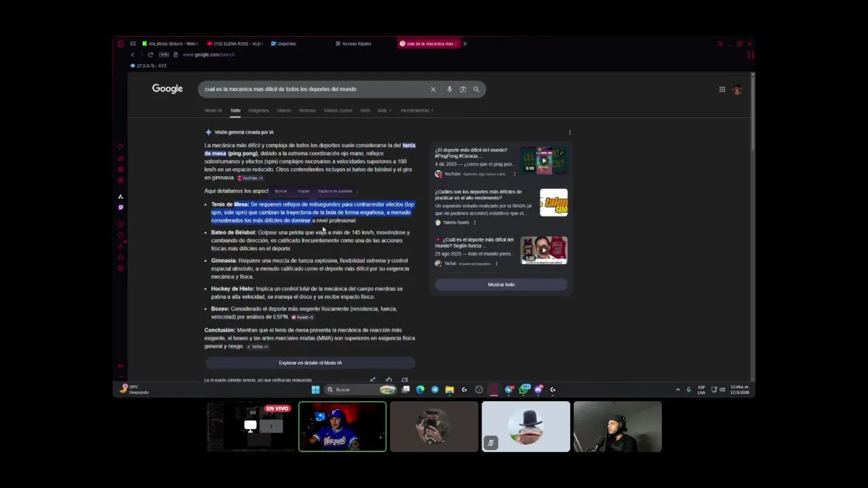Open Reddit +5 source chip

click(x=302, y=317)
